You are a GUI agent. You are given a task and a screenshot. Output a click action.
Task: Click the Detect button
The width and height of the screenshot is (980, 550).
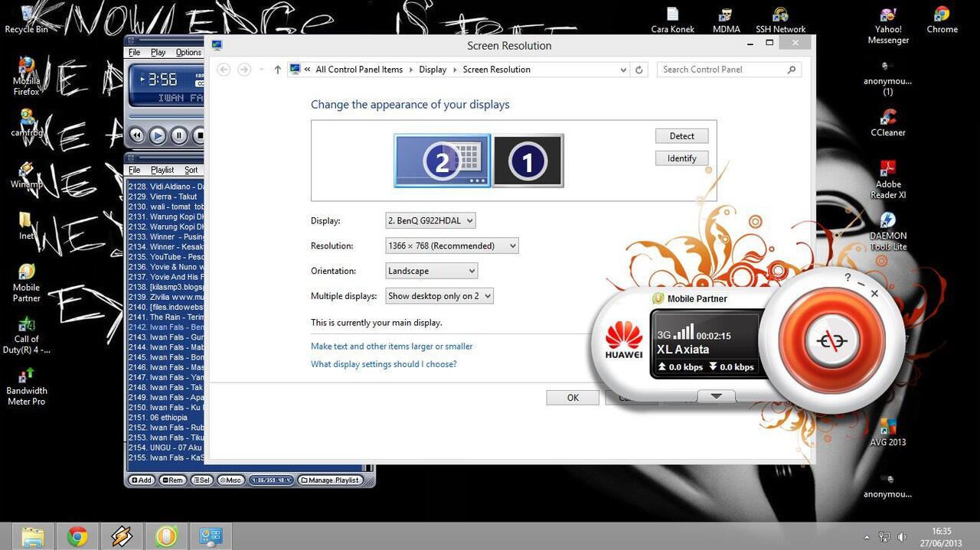coord(681,136)
